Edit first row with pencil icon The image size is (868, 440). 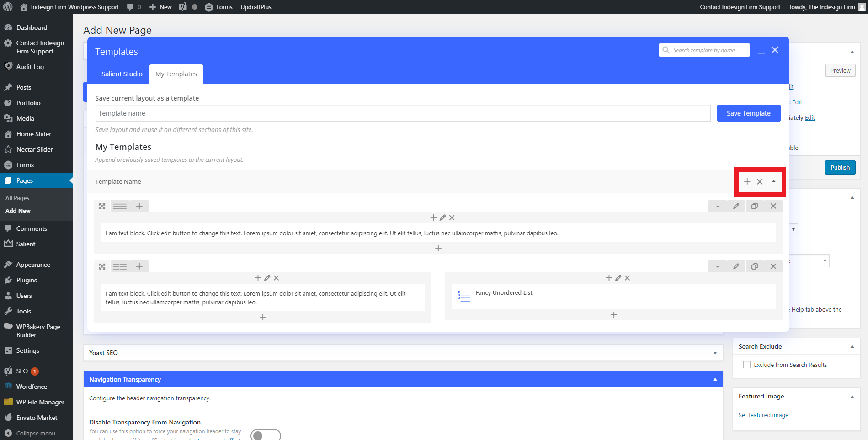736,206
